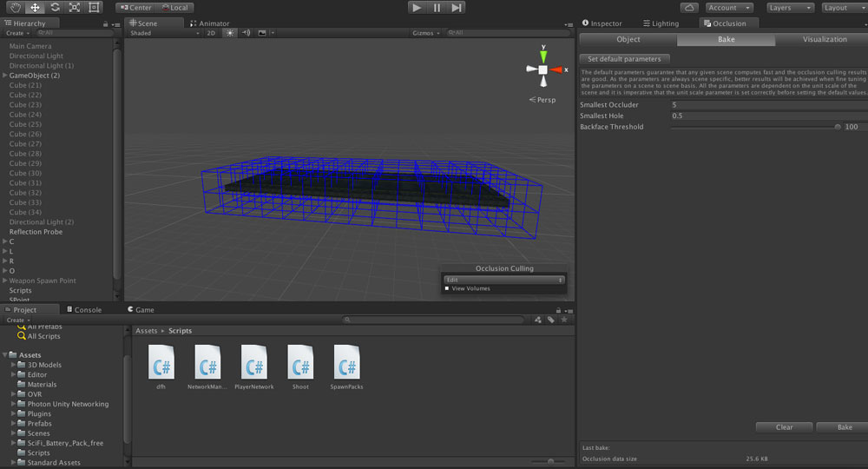
Task: Open the Layers dropdown
Action: [790, 7]
